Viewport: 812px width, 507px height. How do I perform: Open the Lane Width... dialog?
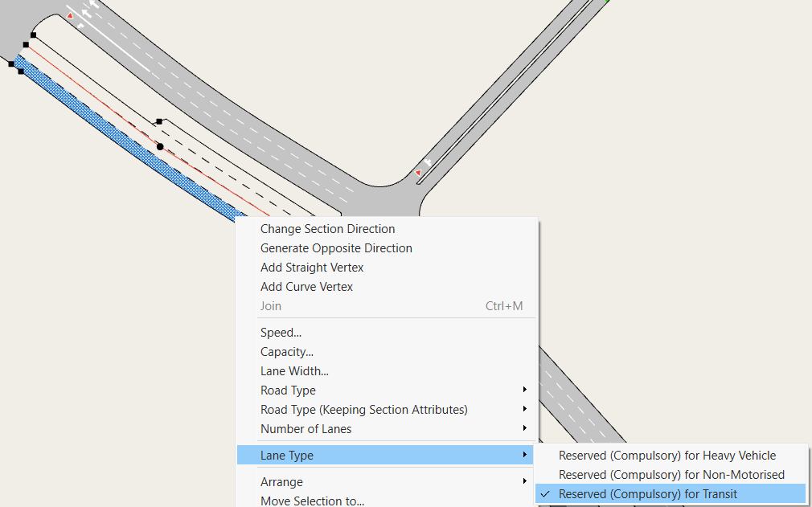point(294,371)
